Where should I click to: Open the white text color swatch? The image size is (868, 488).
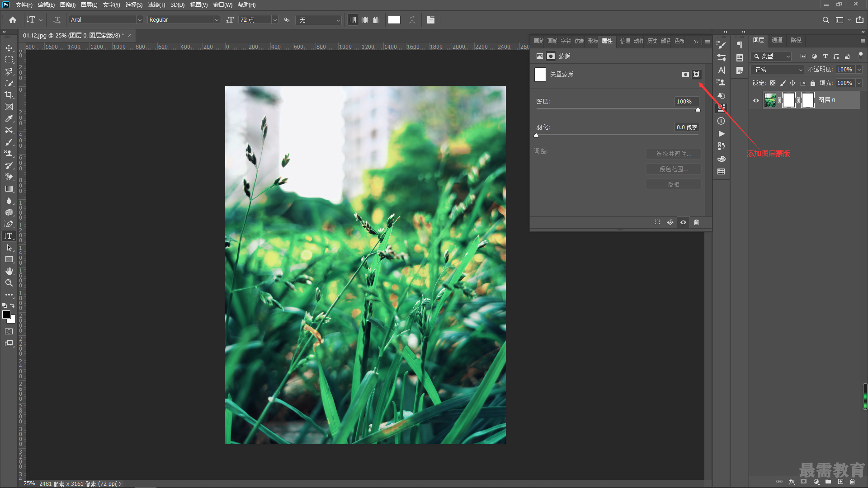point(394,20)
